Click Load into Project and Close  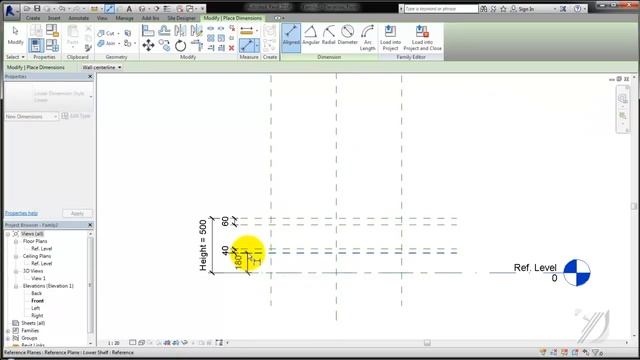pos(422,38)
